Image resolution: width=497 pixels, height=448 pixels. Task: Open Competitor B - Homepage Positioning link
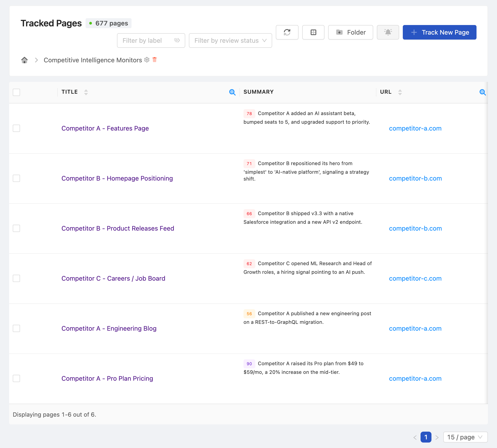pyautogui.click(x=117, y=178)
